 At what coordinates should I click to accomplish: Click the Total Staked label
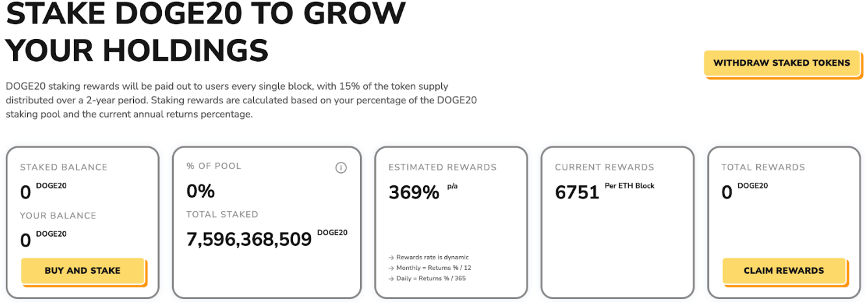click(x=222, y=215)
